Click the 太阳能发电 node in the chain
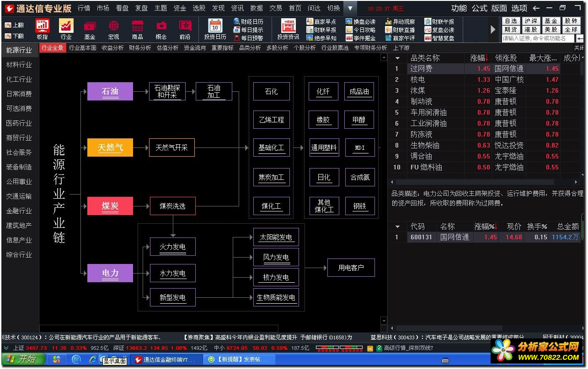This screenshot has height=369, width=588. tap(276, 237)
